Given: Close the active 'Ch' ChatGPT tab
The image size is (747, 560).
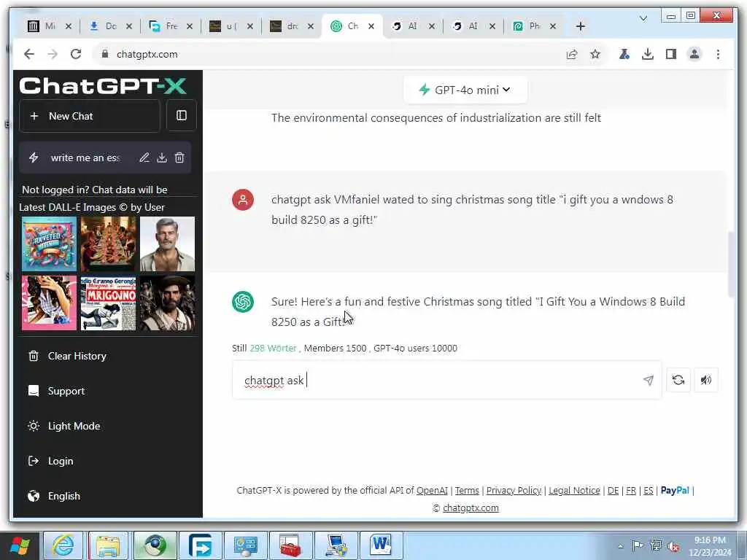Looking at the screenshot, I should [x=371, y=26].
